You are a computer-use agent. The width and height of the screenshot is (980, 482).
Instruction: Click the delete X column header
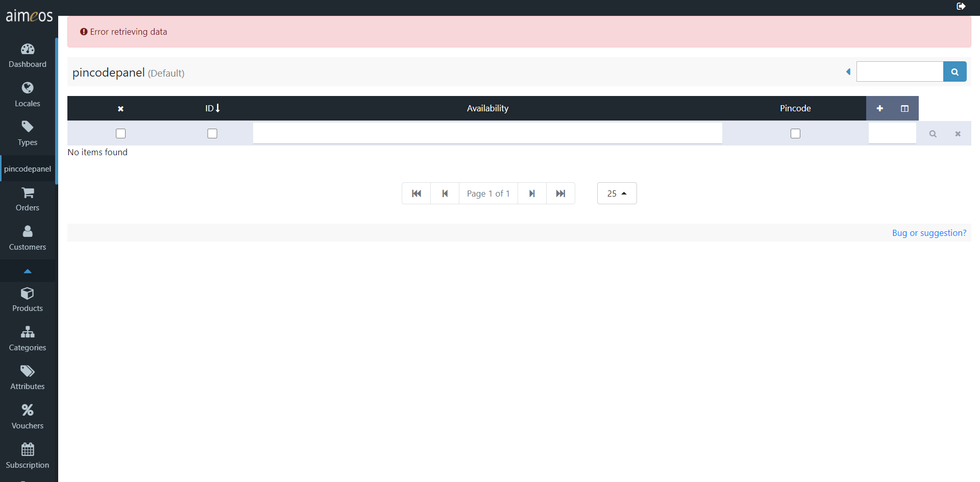click(120, 109)
